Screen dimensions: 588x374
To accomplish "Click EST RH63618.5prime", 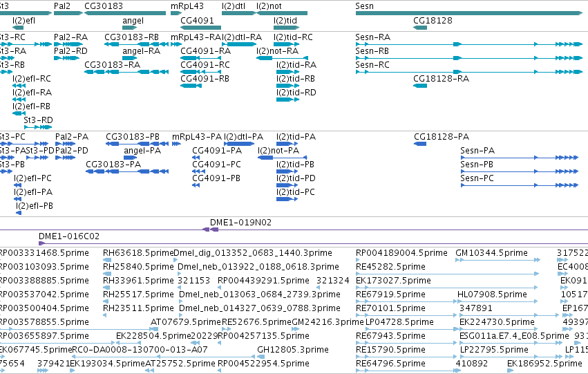I will [107, 260].
